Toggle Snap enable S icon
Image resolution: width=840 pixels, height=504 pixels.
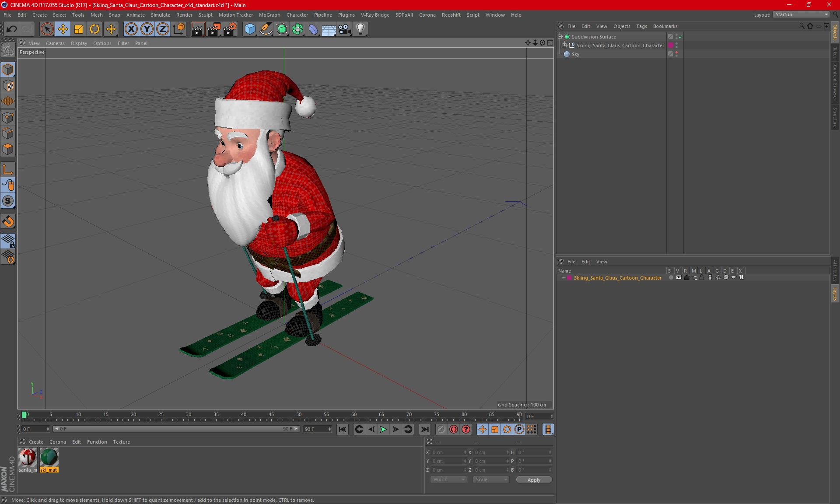pos(8,201)
